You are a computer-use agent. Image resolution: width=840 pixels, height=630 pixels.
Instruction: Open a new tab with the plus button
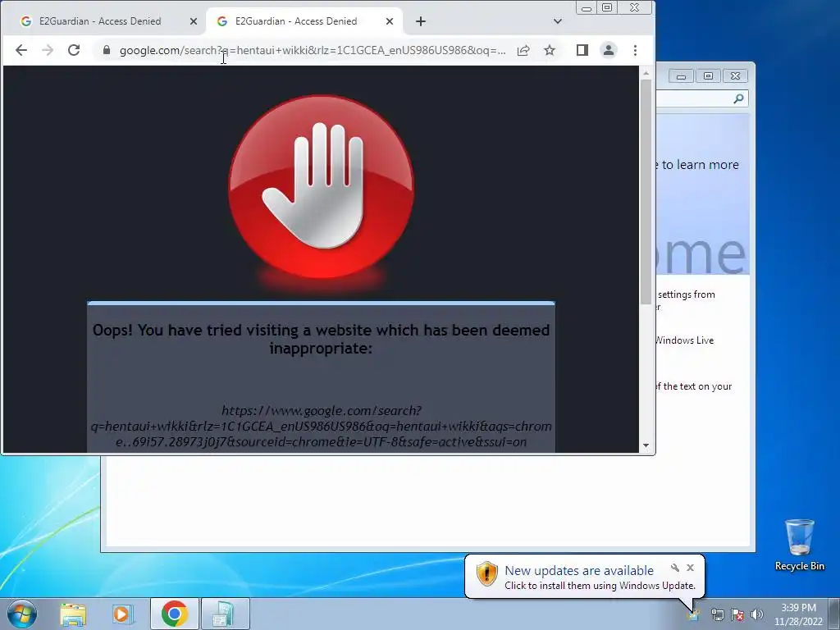[421, 21]
